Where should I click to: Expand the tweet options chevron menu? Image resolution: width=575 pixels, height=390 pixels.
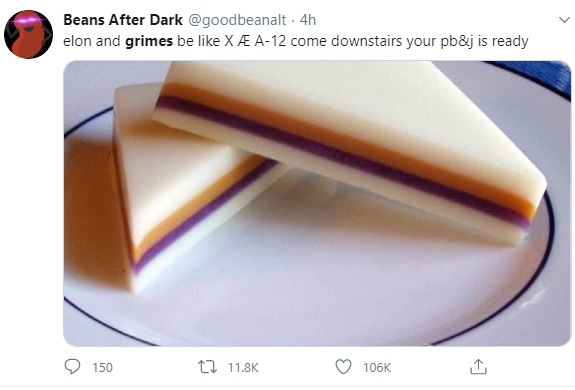[x=564, y=19]
